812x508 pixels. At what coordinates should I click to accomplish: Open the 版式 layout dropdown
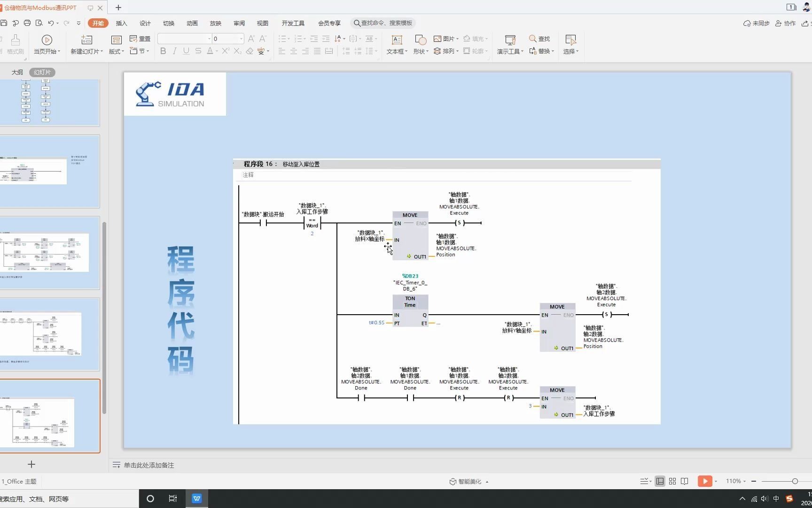[117, 51]
